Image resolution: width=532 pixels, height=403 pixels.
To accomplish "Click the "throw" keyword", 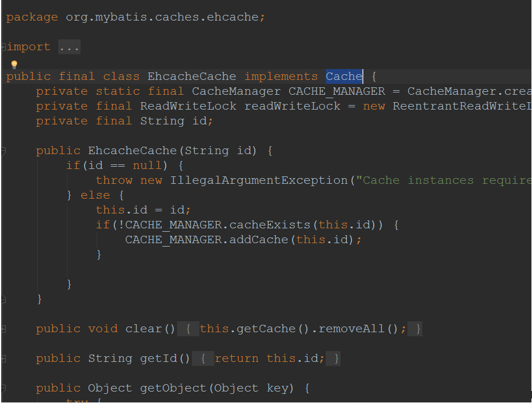I will click(x=114, y=180).
